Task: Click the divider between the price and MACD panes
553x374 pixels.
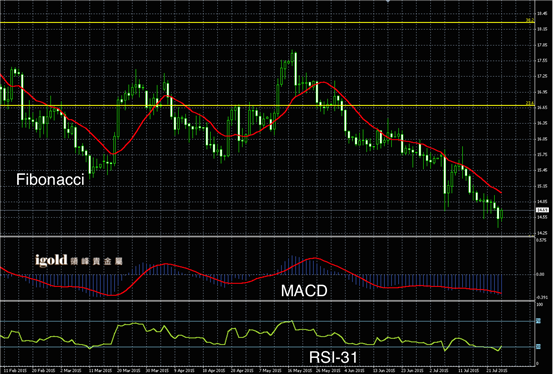Action: (x=268, y=236)
